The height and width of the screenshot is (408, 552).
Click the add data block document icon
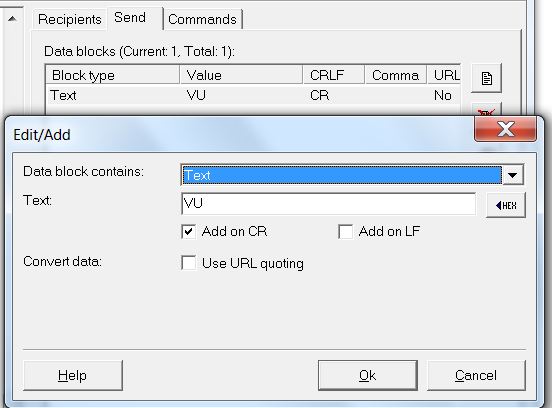[x=486, y=78]
